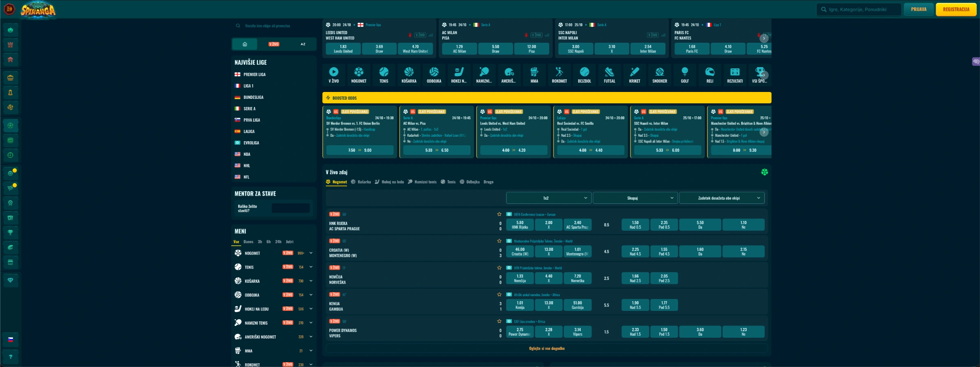Click the stake amount input field

(x=290, y=208)
